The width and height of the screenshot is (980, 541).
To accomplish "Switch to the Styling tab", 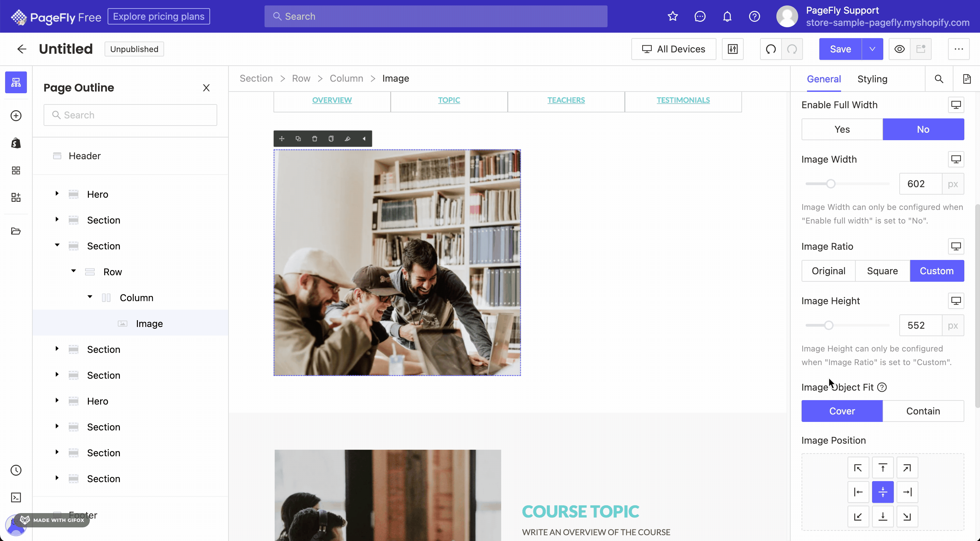I will tap(872, 79).
